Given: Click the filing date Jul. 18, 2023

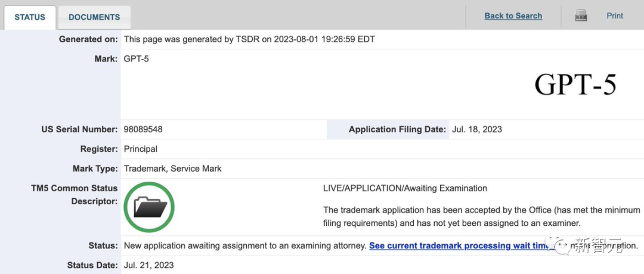Looking at the screenshot, I should click(x=476, y=129).
